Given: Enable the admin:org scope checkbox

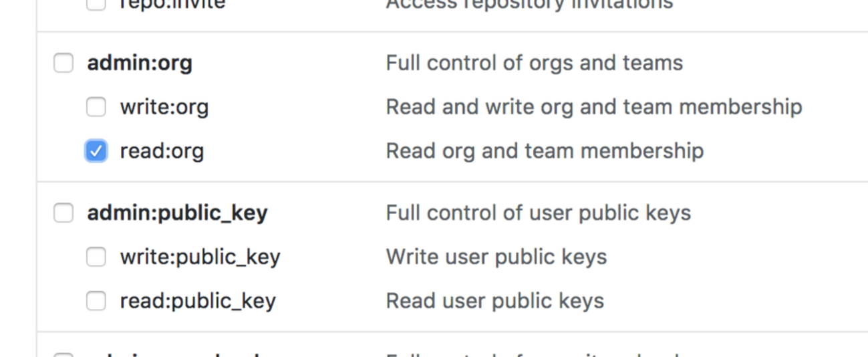Looking at the screenshot, I should coord(63,64).
